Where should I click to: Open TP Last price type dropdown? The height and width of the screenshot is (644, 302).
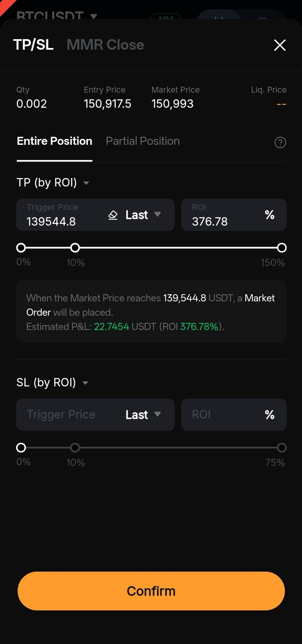pyautogui.click(x=143, y=215)
